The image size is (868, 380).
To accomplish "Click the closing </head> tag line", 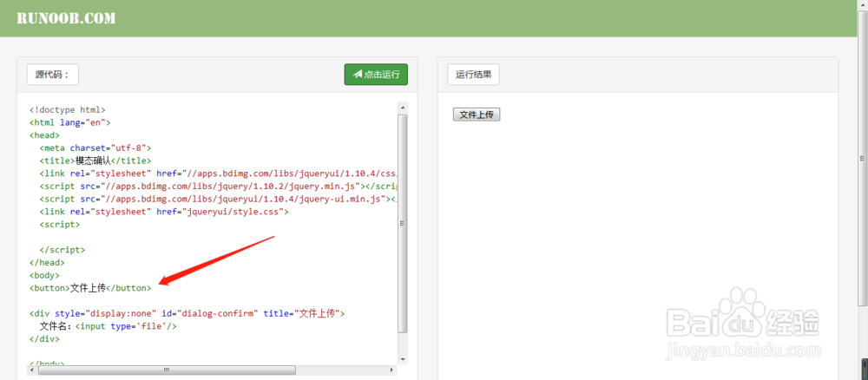I will 47,262.
